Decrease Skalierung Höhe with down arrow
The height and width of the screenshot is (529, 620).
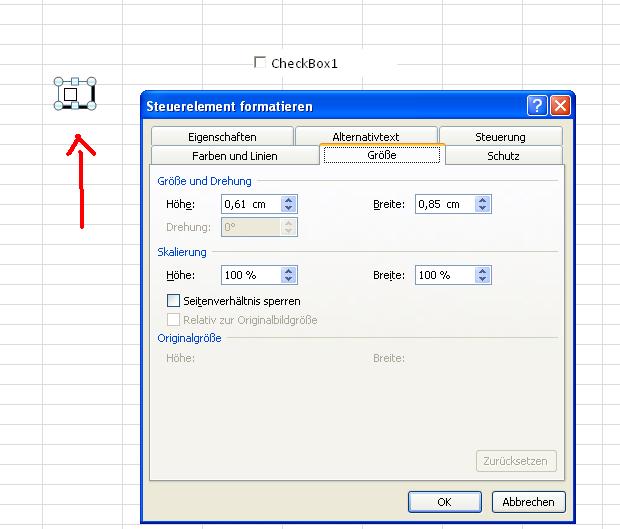[x=289, y=279]
